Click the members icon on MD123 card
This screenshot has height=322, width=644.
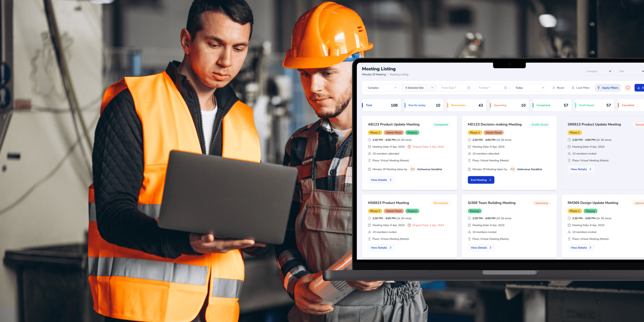point(469,154)
